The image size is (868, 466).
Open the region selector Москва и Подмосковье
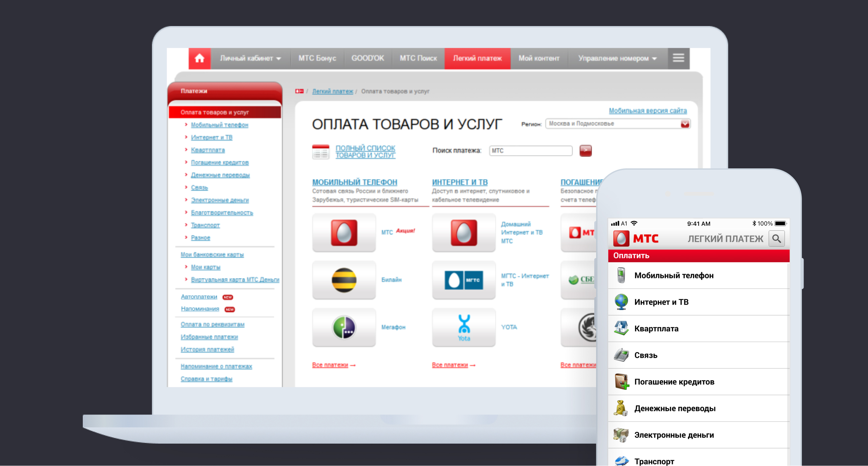click(617, 124)
